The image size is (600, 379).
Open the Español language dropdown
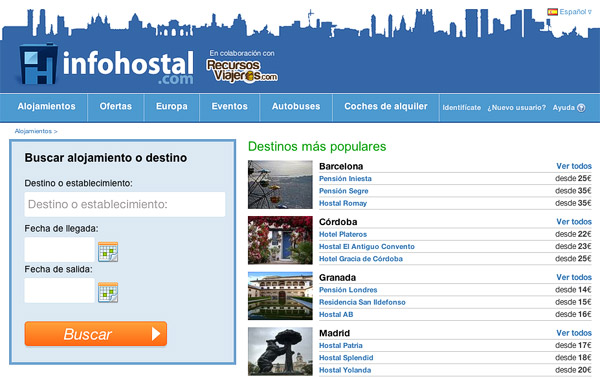[x=575, y=12]
